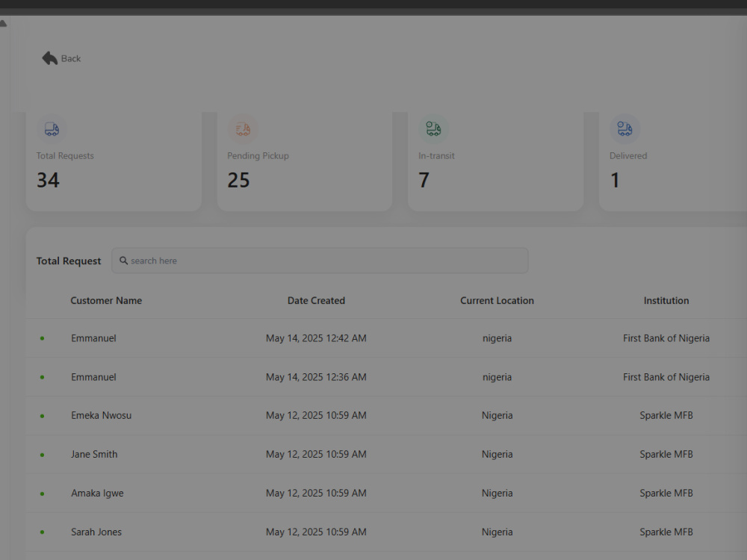Click the 'Pending Pickup' card label

(x=258, y=156)
